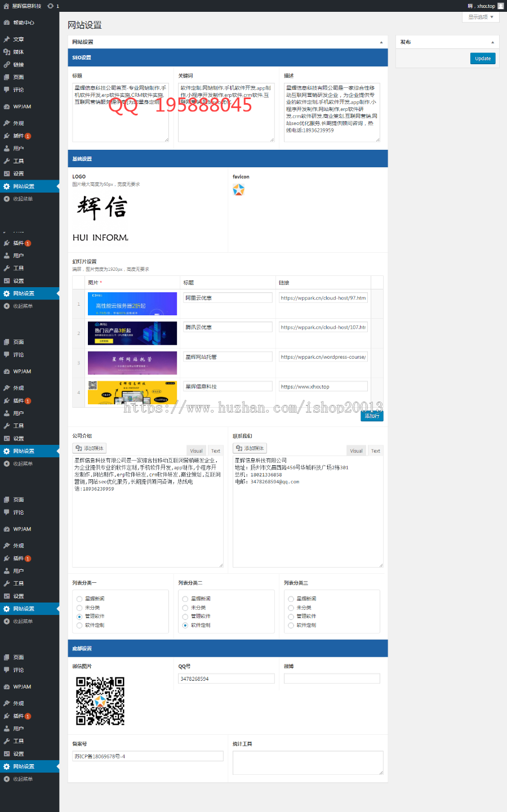Select 未分类 in 列表分类一
507x812 pixels.
click(x=79, y=608)
